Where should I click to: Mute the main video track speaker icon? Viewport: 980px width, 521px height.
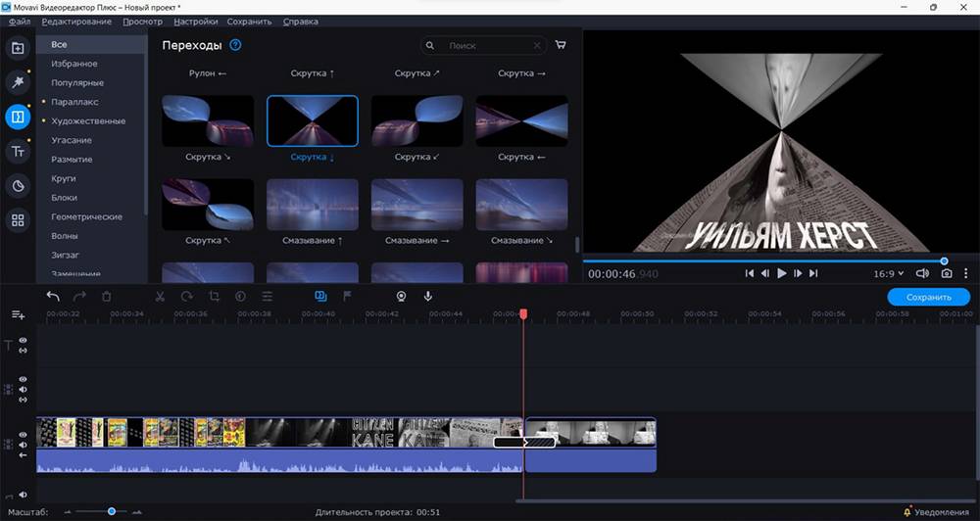[24, 445]
